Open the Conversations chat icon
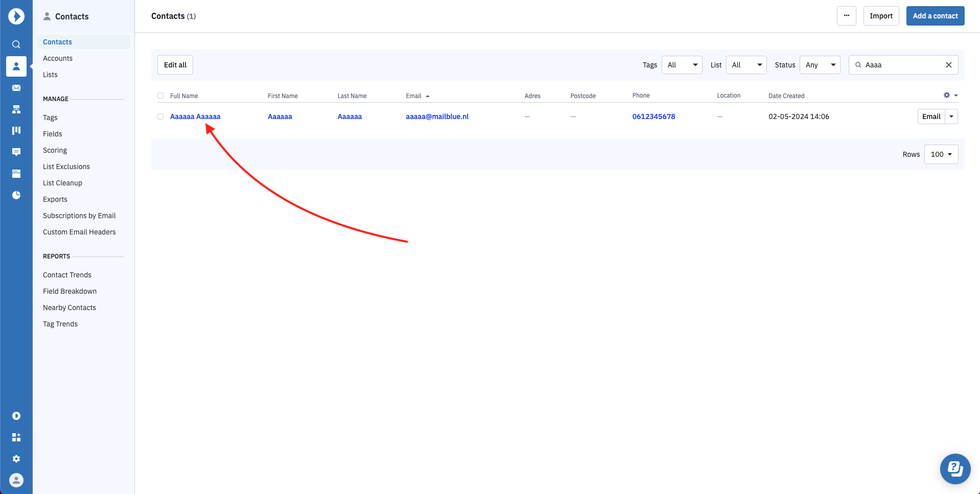The width and height of the screenshot is (980, 494). (16, 152)
